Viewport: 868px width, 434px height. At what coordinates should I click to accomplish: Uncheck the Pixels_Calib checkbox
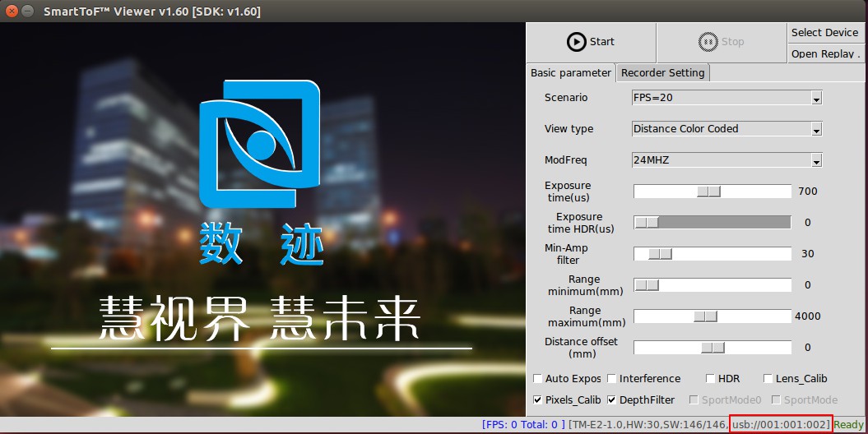pos(537,399)
